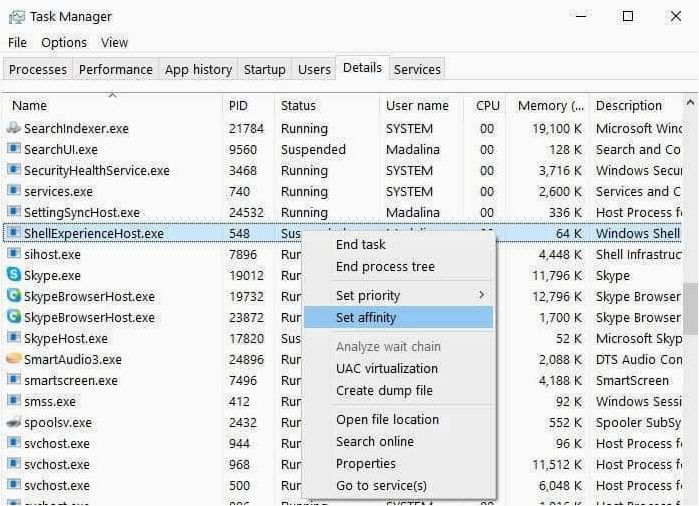The height and width of the screenshot is (506, 699).
Task: Switch to the Performance tab
Action: (115, 70)
